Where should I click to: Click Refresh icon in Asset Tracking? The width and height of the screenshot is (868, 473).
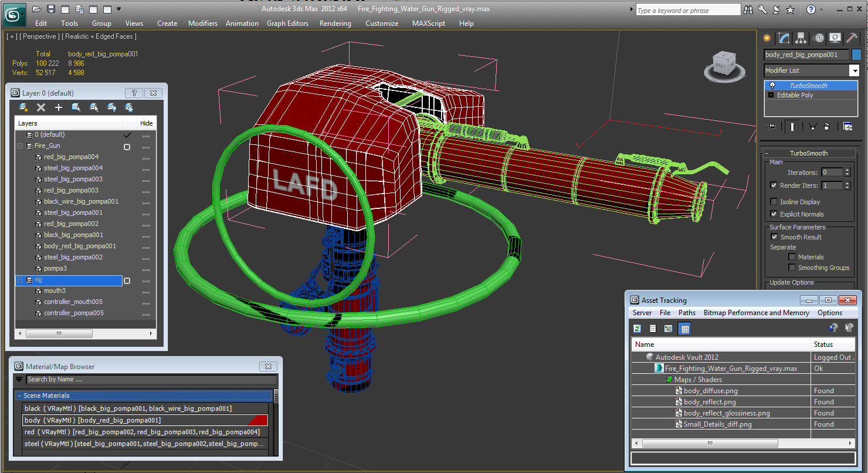638,329
